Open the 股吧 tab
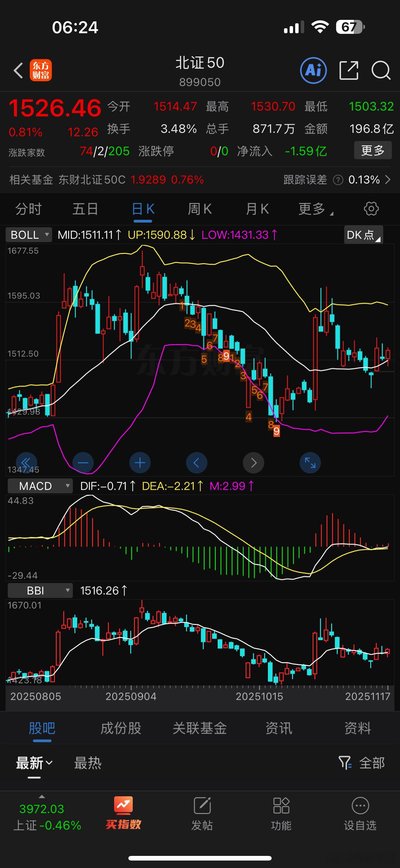This screenshot has height=868, width=400. click(42, 728)
